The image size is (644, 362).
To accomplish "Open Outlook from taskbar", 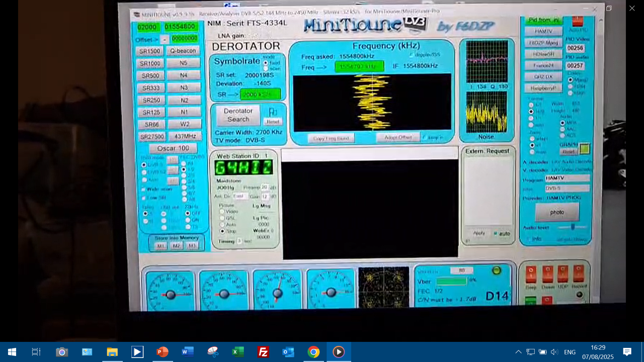I will coord(288,352).
